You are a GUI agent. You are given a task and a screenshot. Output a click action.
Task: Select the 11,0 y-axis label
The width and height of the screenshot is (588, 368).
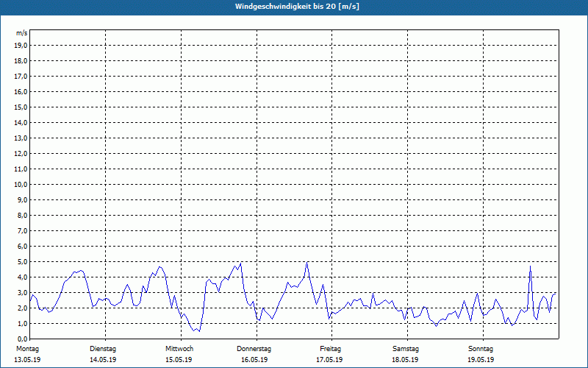point(21,169)
